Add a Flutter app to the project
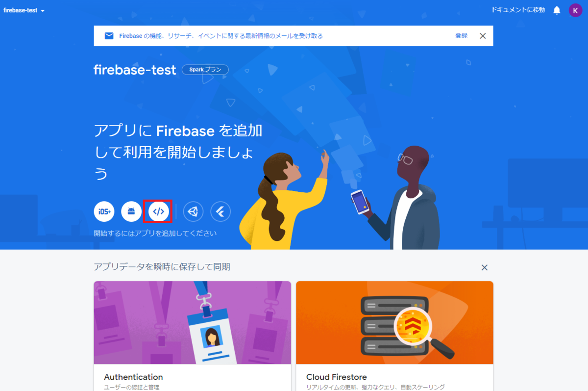The image size is (588, 391). pos(220,211)
